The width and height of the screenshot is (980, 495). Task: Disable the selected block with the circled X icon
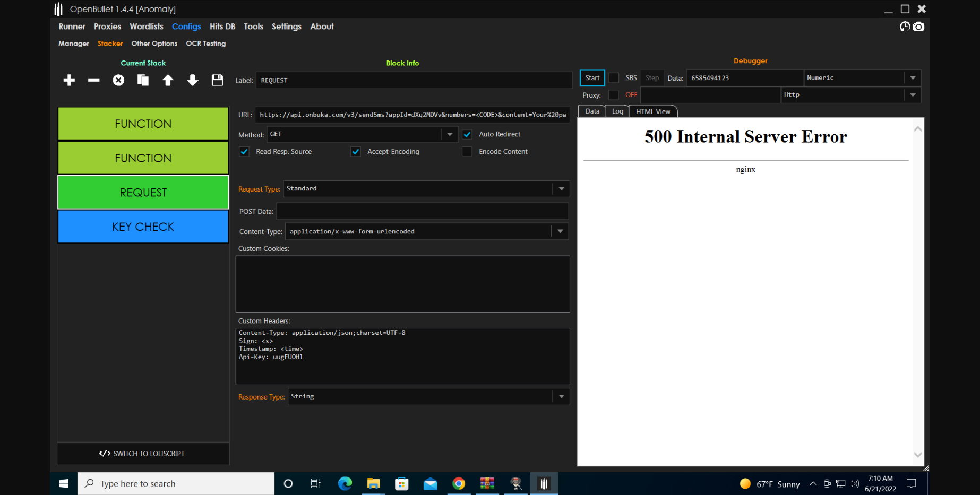[x=118, y=80]
